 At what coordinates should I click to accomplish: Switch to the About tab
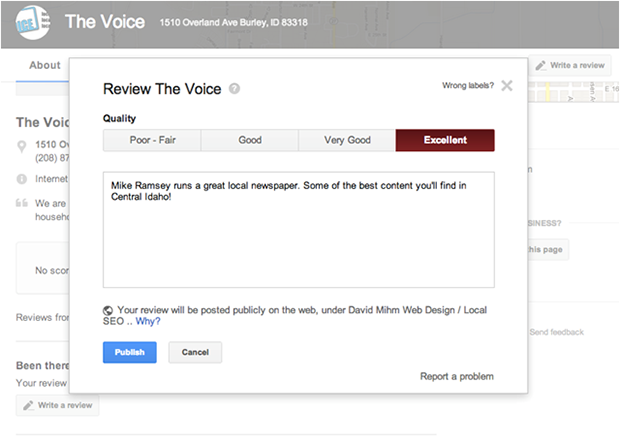44,65
